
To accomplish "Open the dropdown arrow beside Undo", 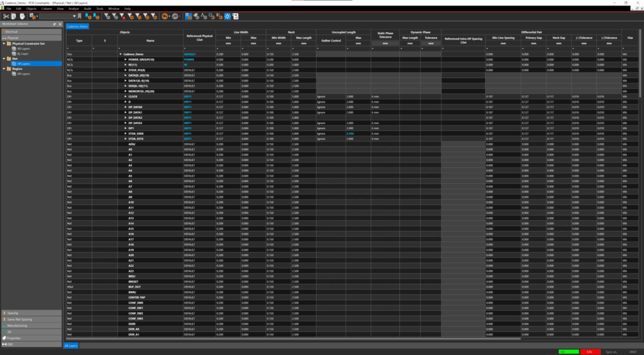I will [170, 16].
